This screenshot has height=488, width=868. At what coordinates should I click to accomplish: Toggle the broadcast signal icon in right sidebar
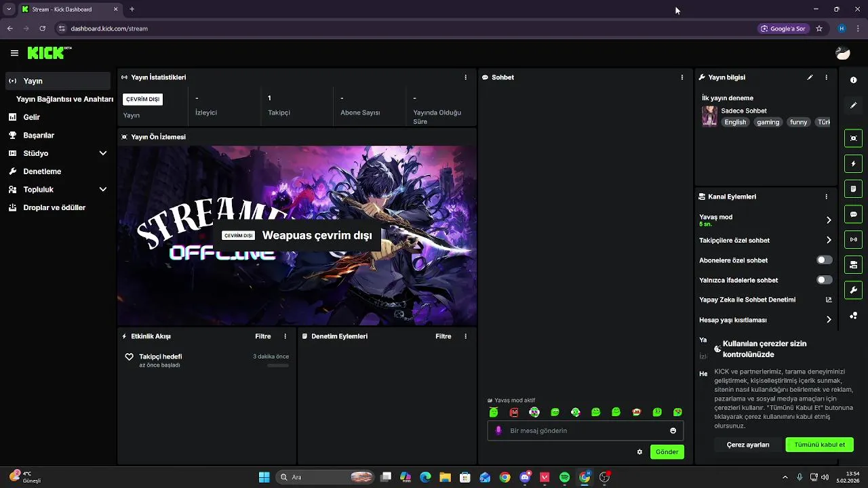[853, 239]
